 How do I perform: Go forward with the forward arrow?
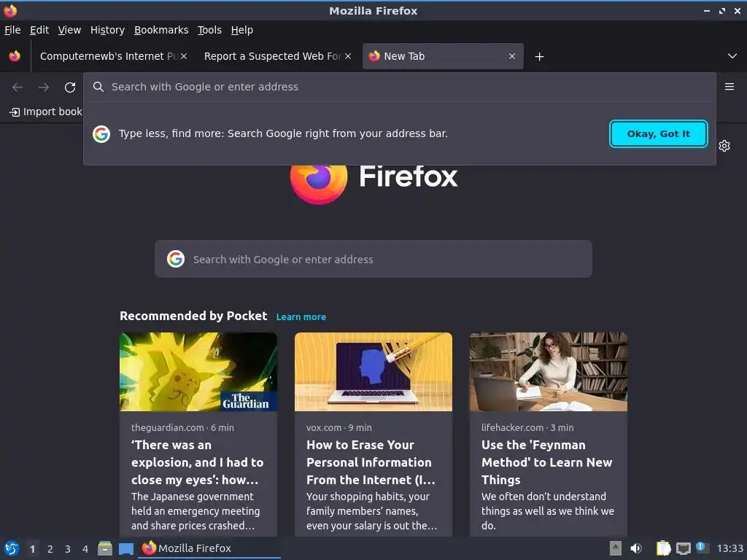(x=44, y=87)
